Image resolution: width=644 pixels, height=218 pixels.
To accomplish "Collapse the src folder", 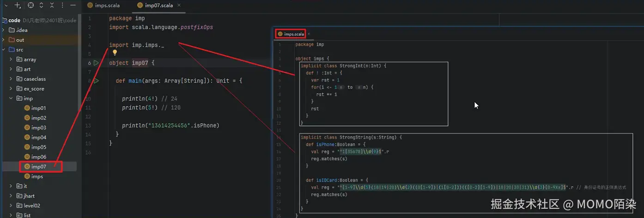I will pos(4,49).
